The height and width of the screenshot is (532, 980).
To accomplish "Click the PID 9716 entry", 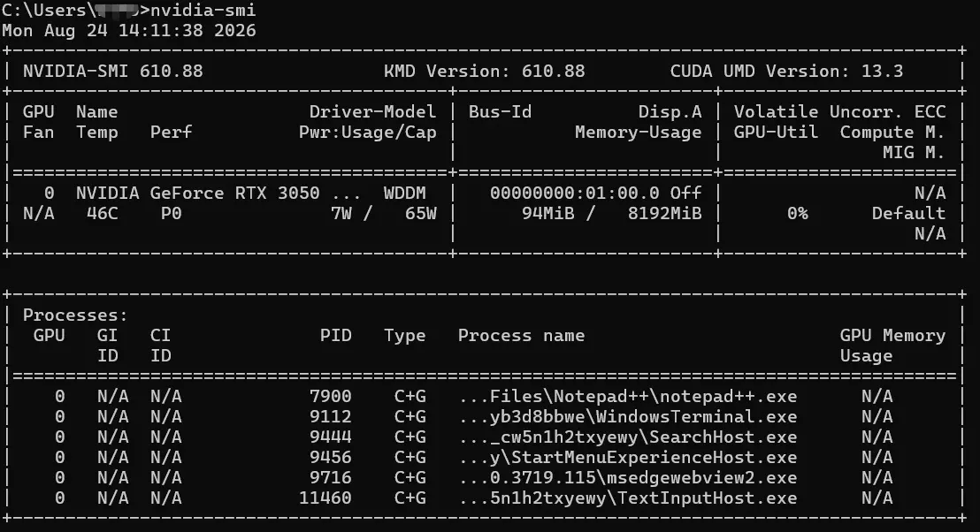I will 331,478.
